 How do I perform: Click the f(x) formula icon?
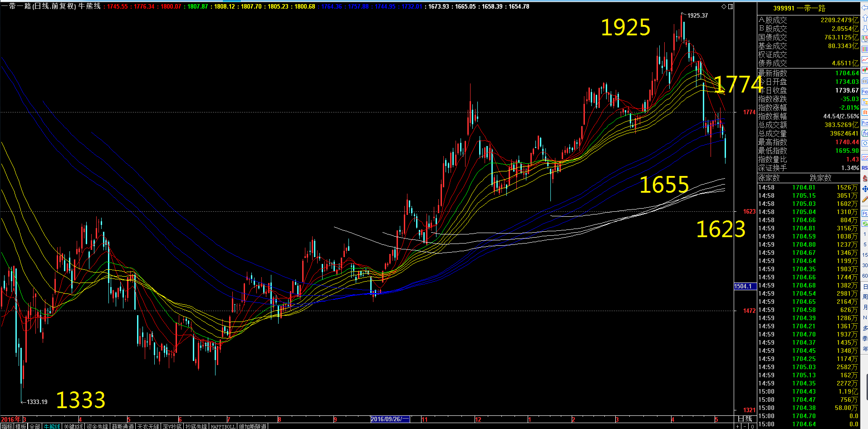point(864,133)
